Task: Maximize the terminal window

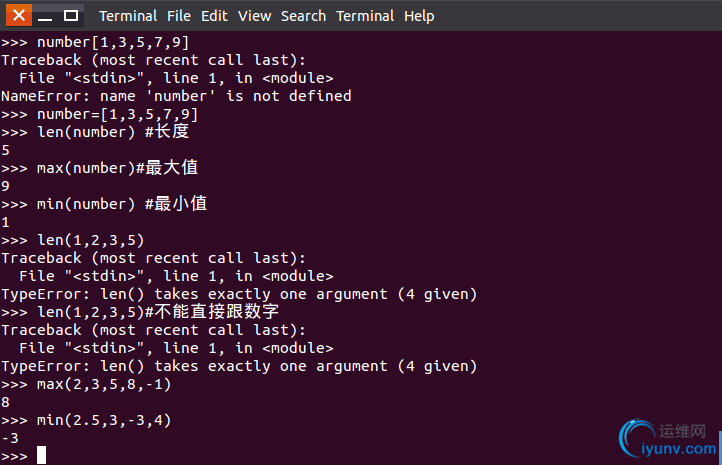Action: (70, 16)
